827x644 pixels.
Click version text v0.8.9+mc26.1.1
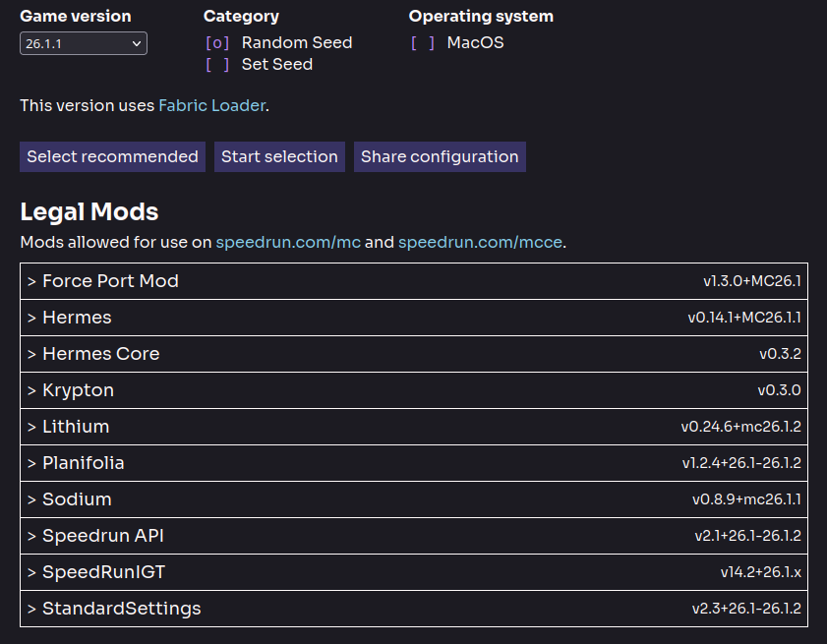(x=746, y=499)
